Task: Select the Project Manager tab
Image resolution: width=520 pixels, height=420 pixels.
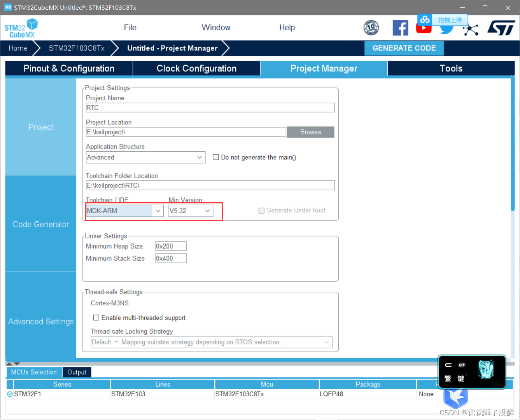Action: (x=324, y=68)
